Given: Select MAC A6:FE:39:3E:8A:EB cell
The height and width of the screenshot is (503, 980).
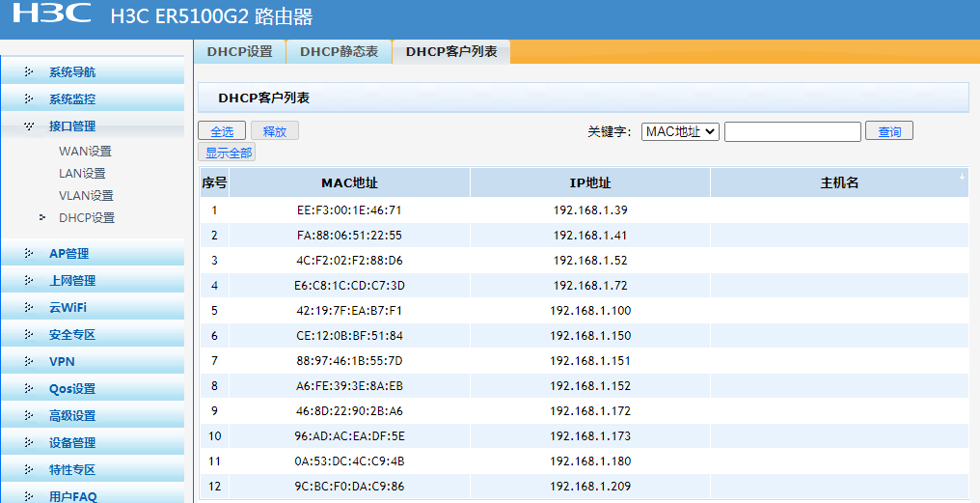Looking at the screenshot, I should 349,385.
